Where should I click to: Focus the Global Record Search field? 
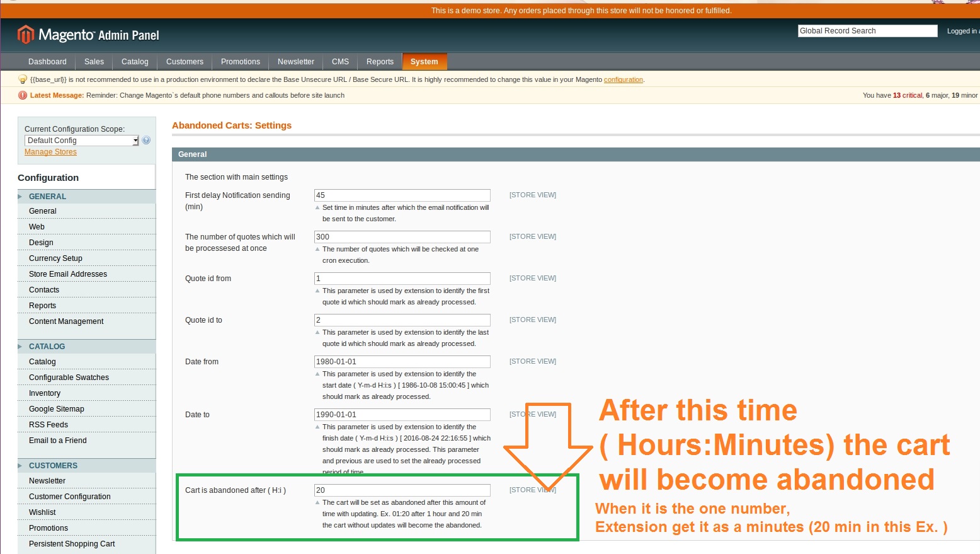868,31
